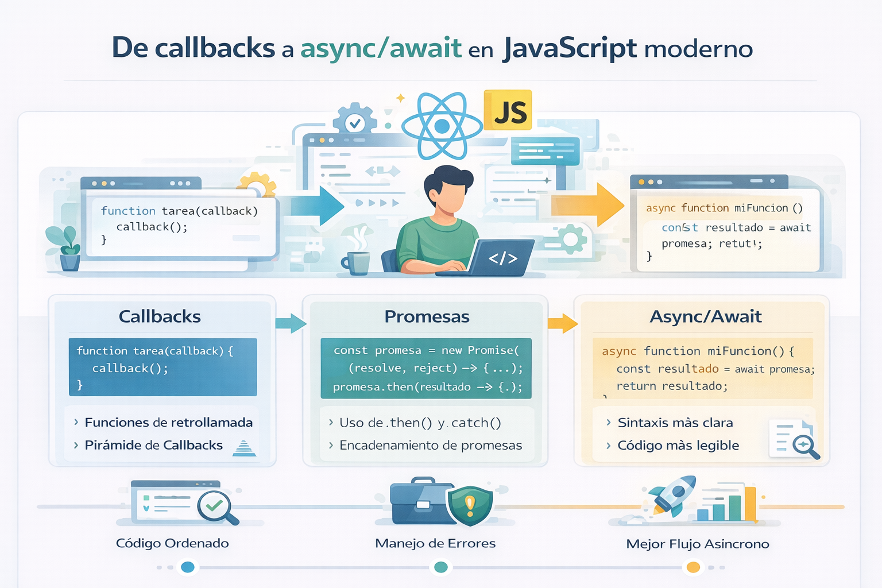Click the yellow JS logo badge
This screenshot has width=882, height=588.
pos(508,110)
